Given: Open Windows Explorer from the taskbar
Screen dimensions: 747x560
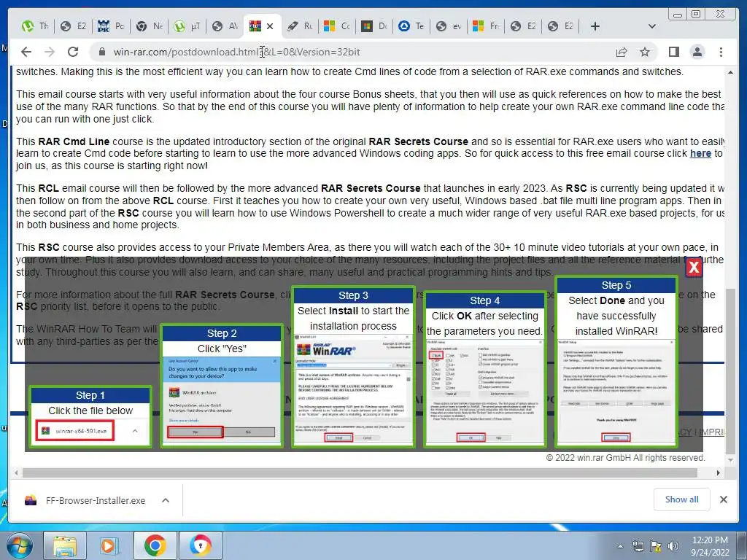Looking at the screenshot, I should 65,545.
